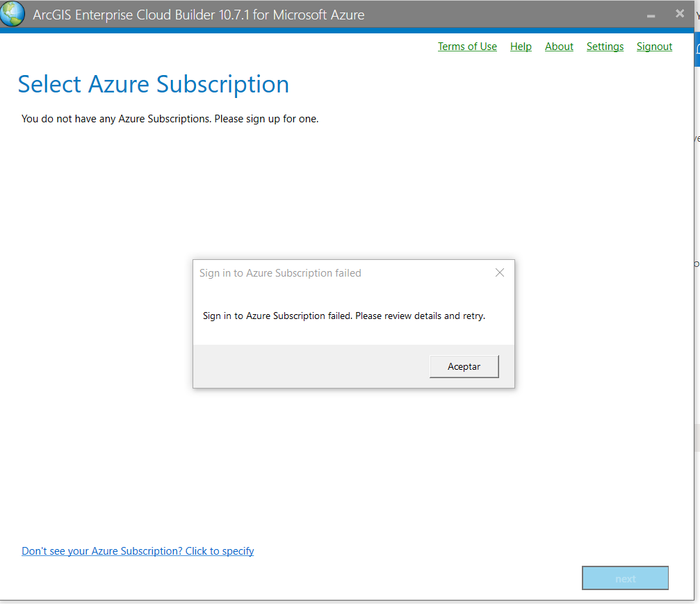Viewport: 700px width, 604px height.
Task: Click Signout link
Action: coord(654,47)
